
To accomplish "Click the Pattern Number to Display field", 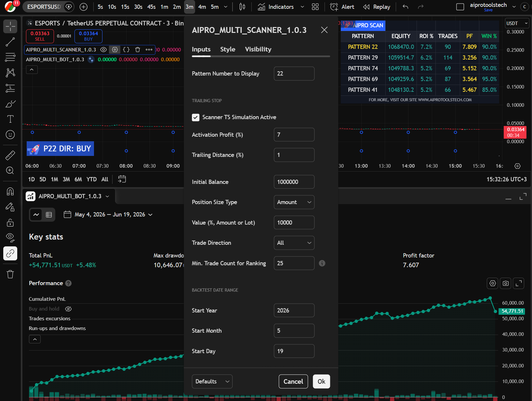I will tap(294, 74).
